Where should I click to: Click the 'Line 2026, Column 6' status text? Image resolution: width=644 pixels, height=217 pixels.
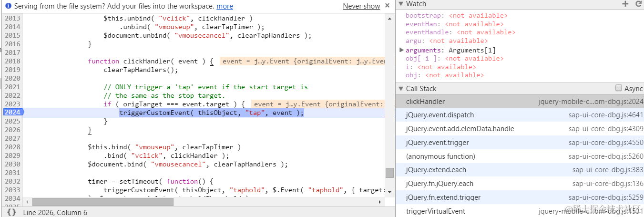tap(55, 212)
